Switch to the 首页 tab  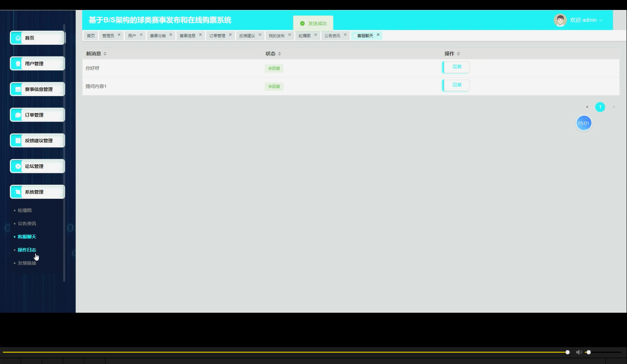coord(91,36)
